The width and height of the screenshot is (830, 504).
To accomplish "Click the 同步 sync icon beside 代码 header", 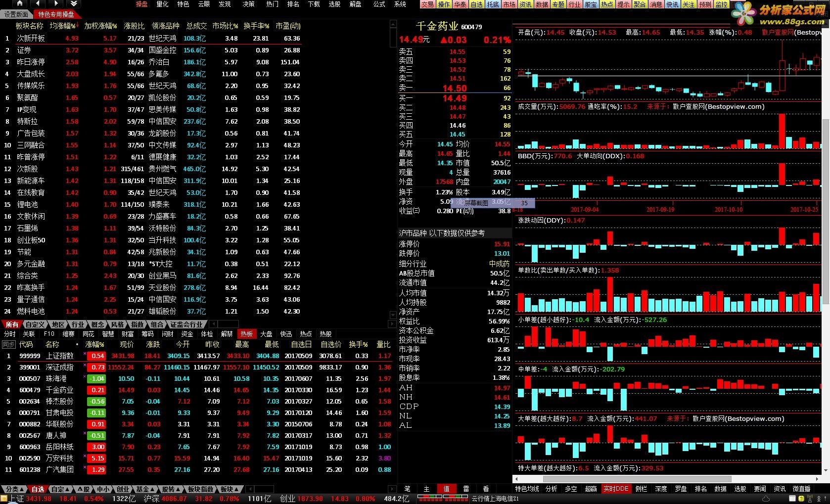I will coord(9,344).
